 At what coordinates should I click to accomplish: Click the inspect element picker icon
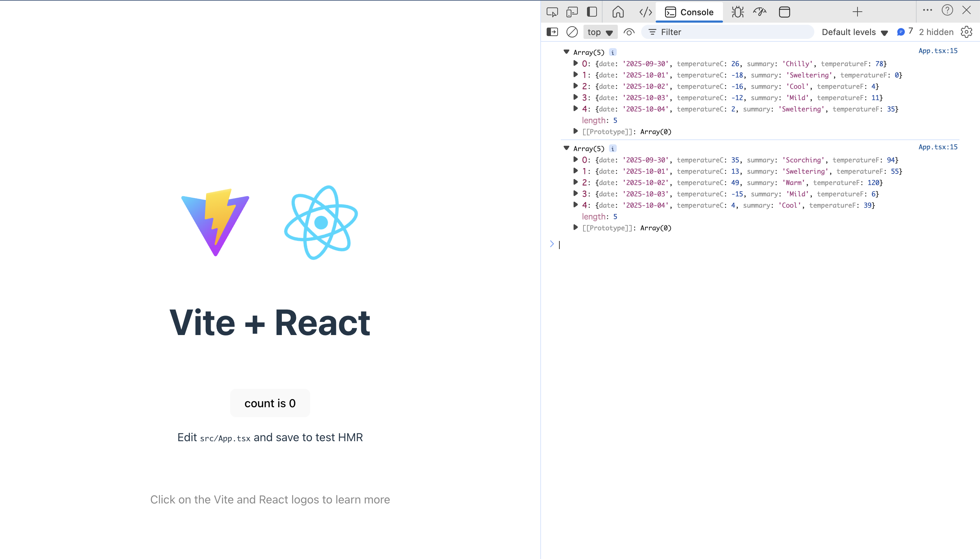(x=552, y=12)
